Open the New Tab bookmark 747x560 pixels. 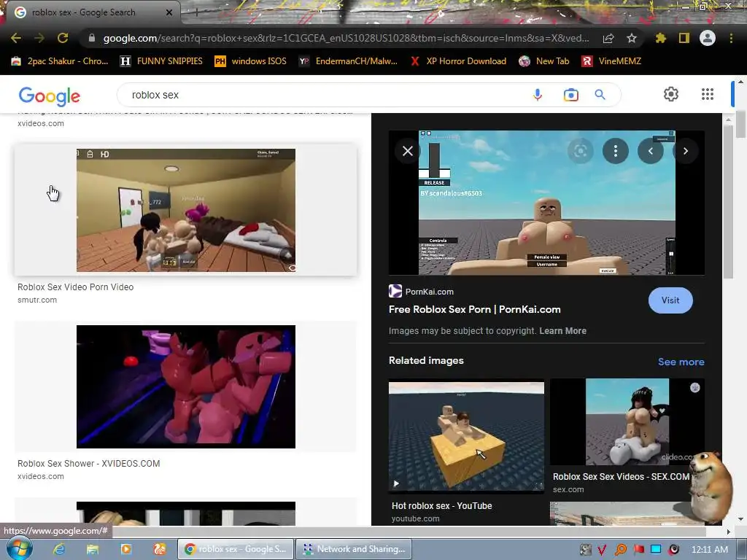pos(544,61)
